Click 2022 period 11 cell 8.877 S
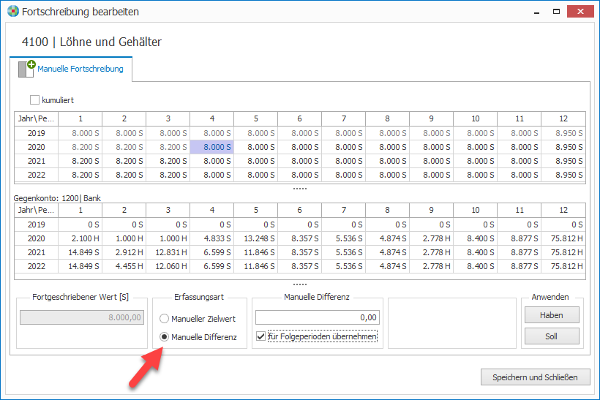This screenshot has height=400, width=600. pyautogui.click(x=519, y=266)
